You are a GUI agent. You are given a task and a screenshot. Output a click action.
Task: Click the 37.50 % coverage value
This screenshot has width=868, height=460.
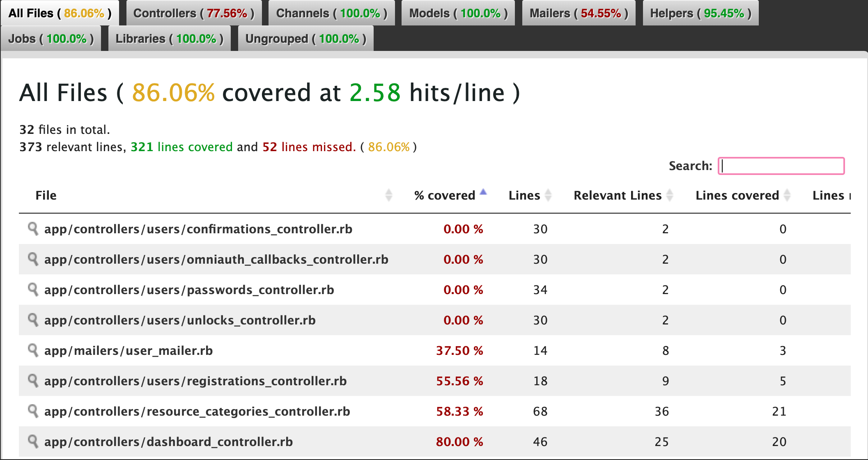[x=459, y=350]
